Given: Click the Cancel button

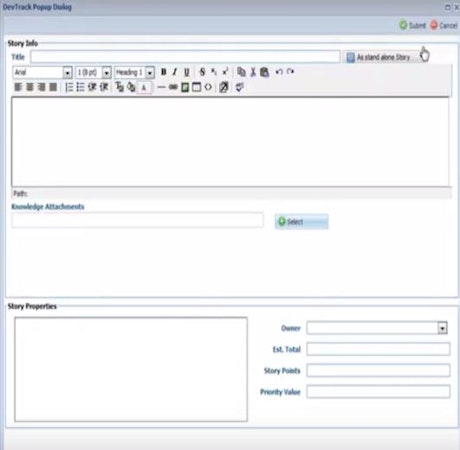Looking at the screenshot, I should 444,25.
